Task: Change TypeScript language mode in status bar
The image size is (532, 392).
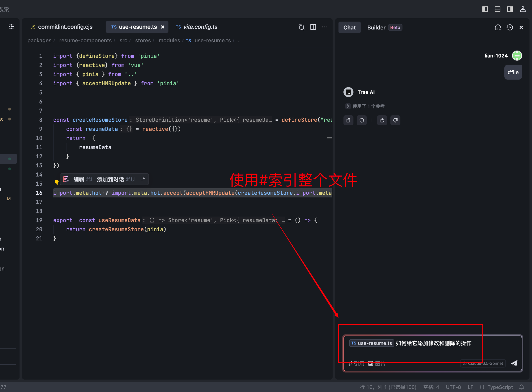Action: pyautogui.click(x=500, y=387)
